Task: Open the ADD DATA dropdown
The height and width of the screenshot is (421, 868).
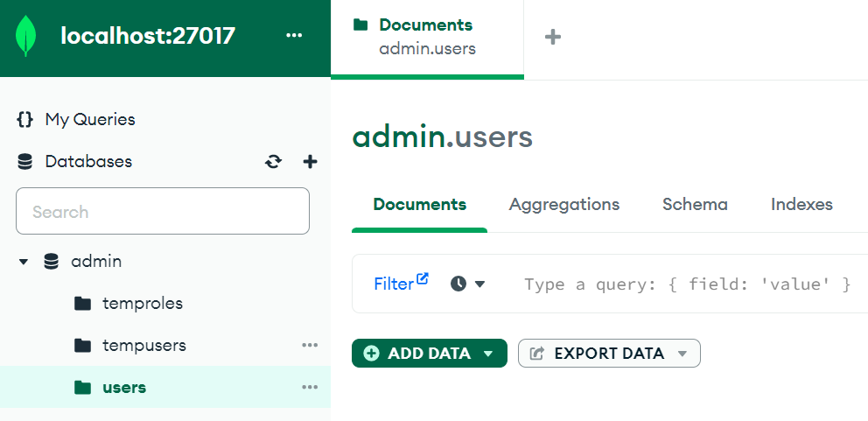Action: pos(430,354)
